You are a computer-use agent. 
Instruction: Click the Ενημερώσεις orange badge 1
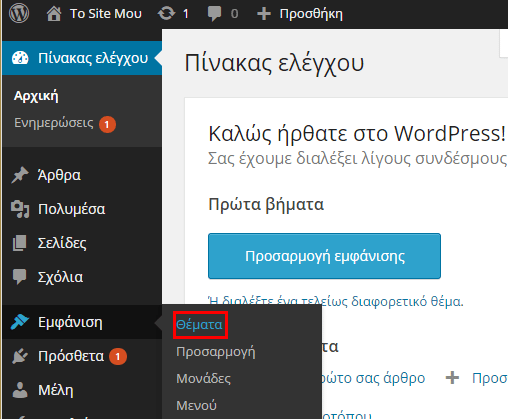107,124
